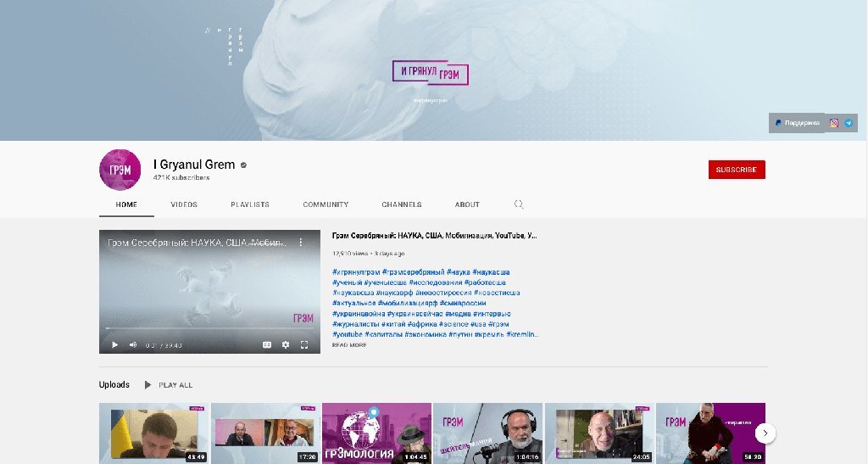This screenshot has width=868, height=464.
Task: Open the upload thumbnail with duration 24:05
Action: click(x=599, y=433)
